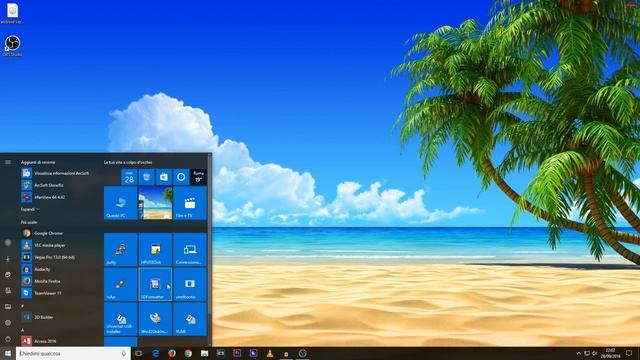Open File Explorer from the taskbar
The height and width of the screenshot is (360, 640).
pos(204,353)
